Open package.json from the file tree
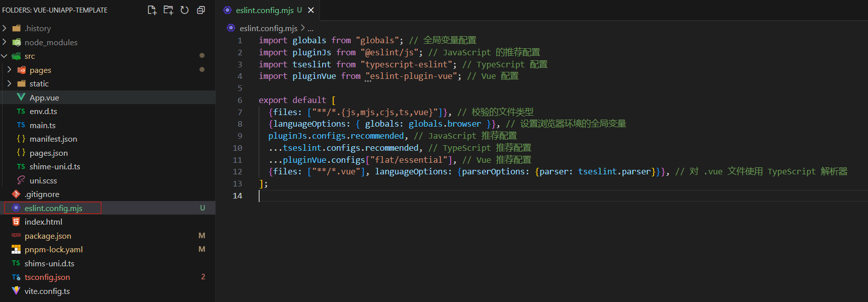868x302 pixels. 48,236
